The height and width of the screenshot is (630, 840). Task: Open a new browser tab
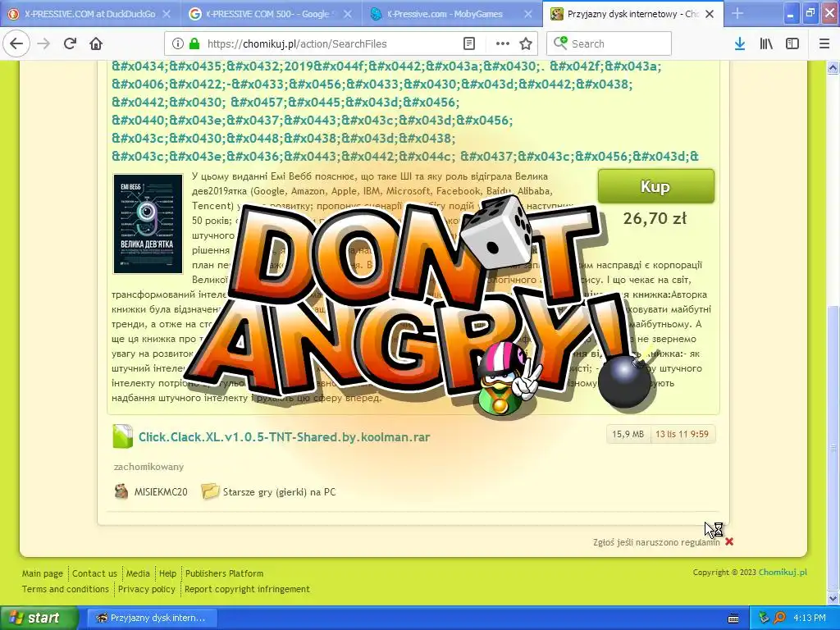coord(737,14)
